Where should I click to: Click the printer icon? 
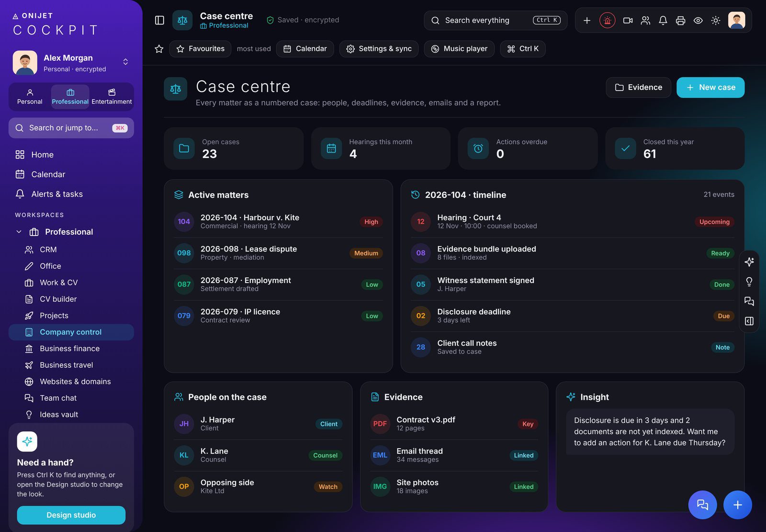[680, 20]
